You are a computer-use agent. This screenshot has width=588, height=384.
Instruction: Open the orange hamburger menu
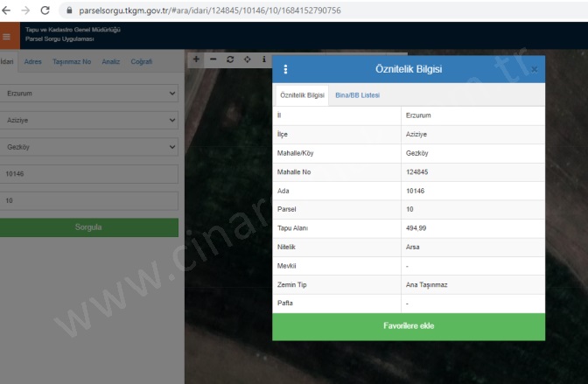pos(7,37)
